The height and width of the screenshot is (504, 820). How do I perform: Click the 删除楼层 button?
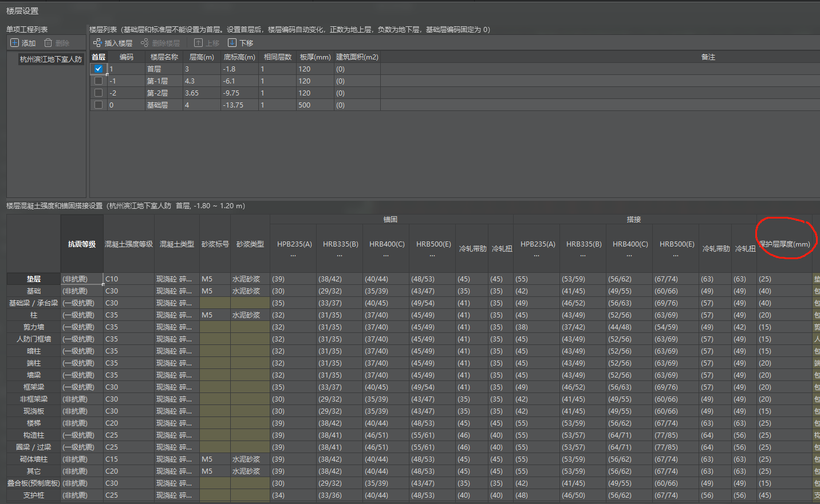coord(160,43)
